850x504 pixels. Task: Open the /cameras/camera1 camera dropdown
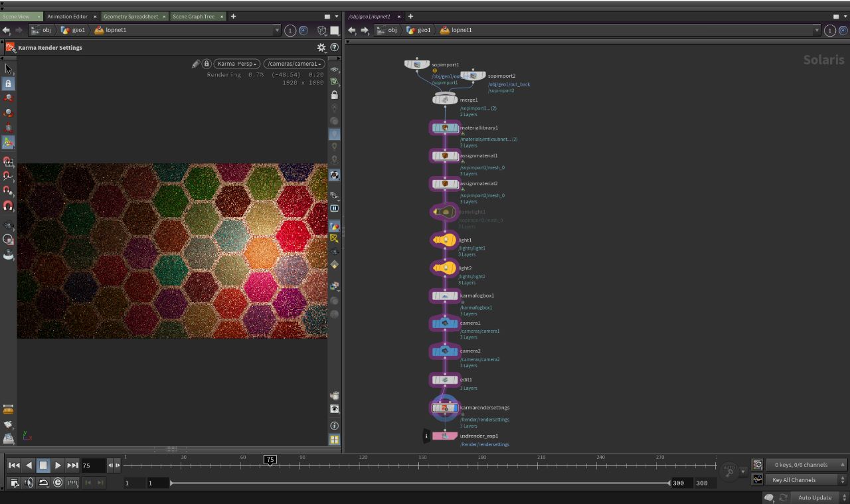294,64
